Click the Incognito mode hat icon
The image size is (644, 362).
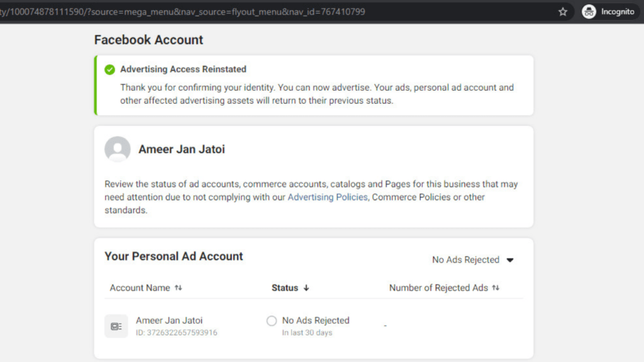click(588, 11)
